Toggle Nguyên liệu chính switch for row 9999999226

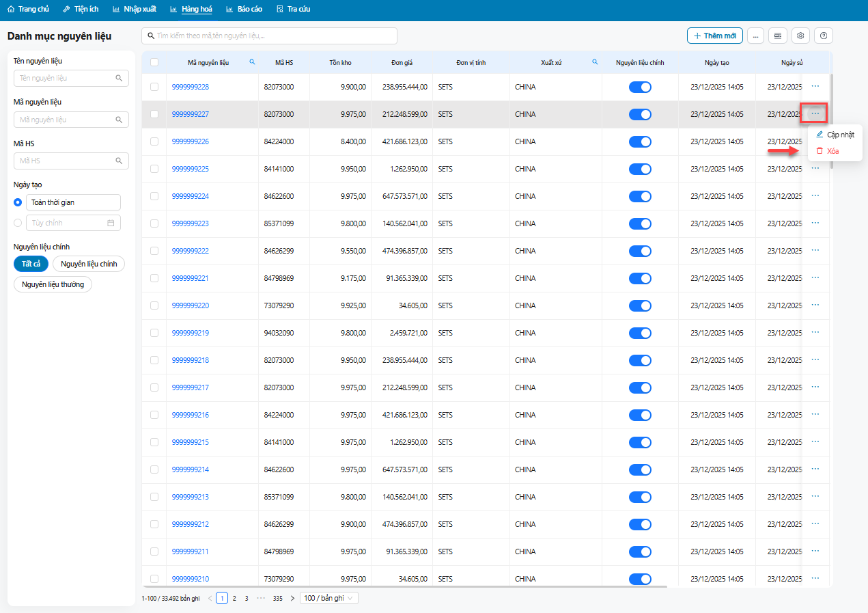[640, 141]
